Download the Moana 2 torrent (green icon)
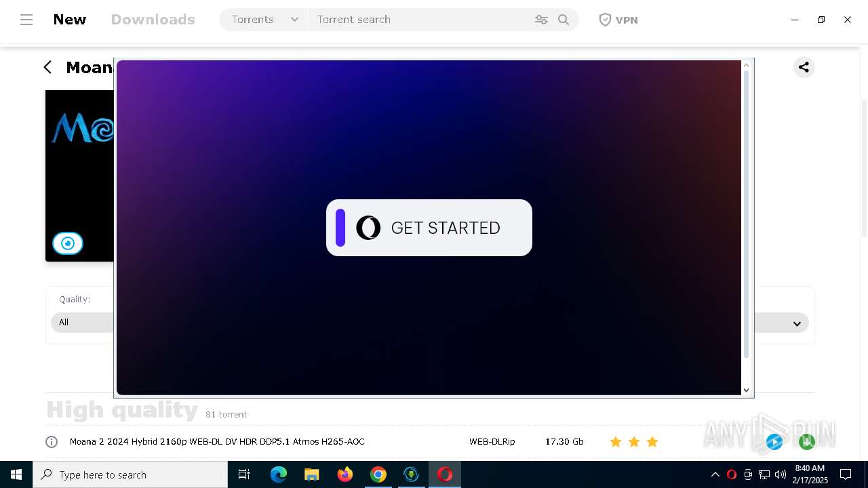 click(x=807, y=442)
